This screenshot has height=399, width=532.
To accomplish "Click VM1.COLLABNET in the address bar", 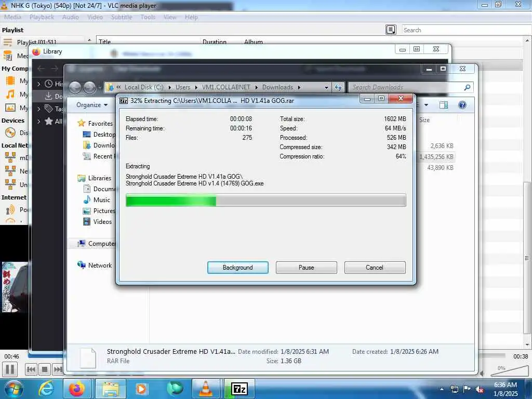I will coord(226,87).
